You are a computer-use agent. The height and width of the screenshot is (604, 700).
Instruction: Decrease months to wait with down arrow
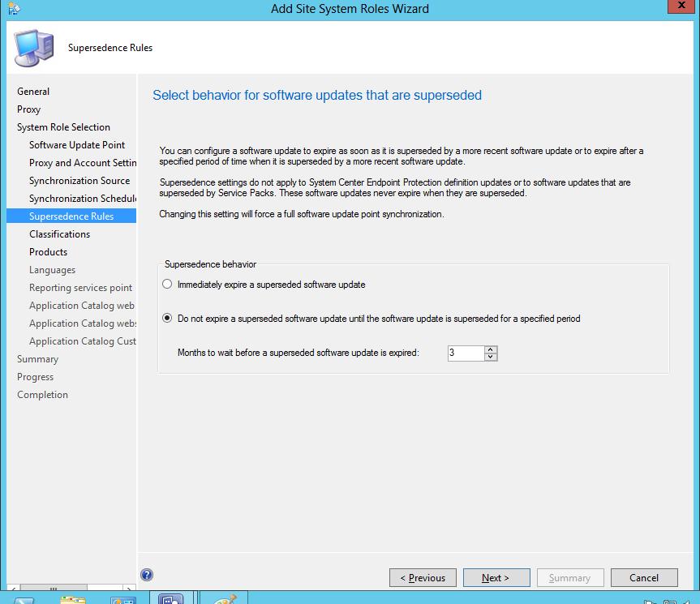click(x=491, y=357)
